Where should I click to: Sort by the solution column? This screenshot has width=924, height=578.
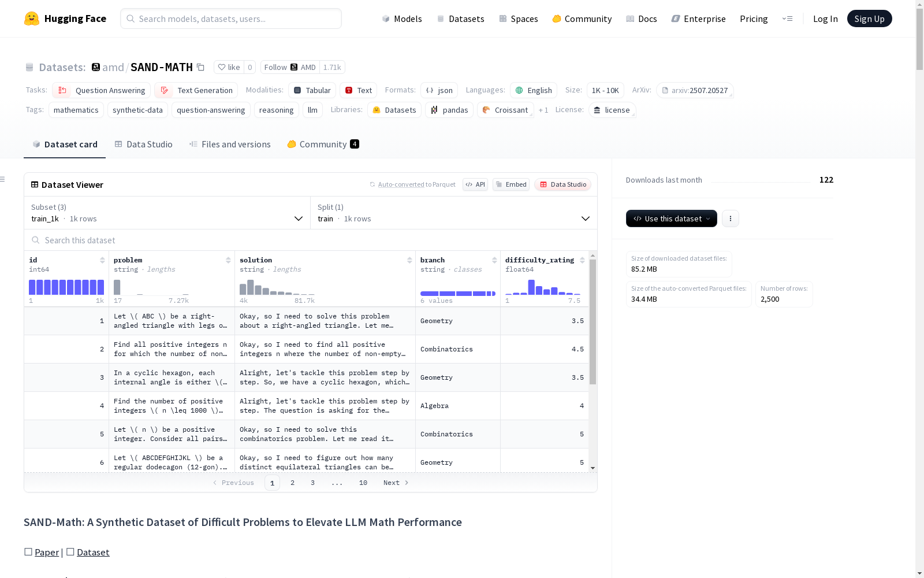pyautogui.click(x=409, y=260)
